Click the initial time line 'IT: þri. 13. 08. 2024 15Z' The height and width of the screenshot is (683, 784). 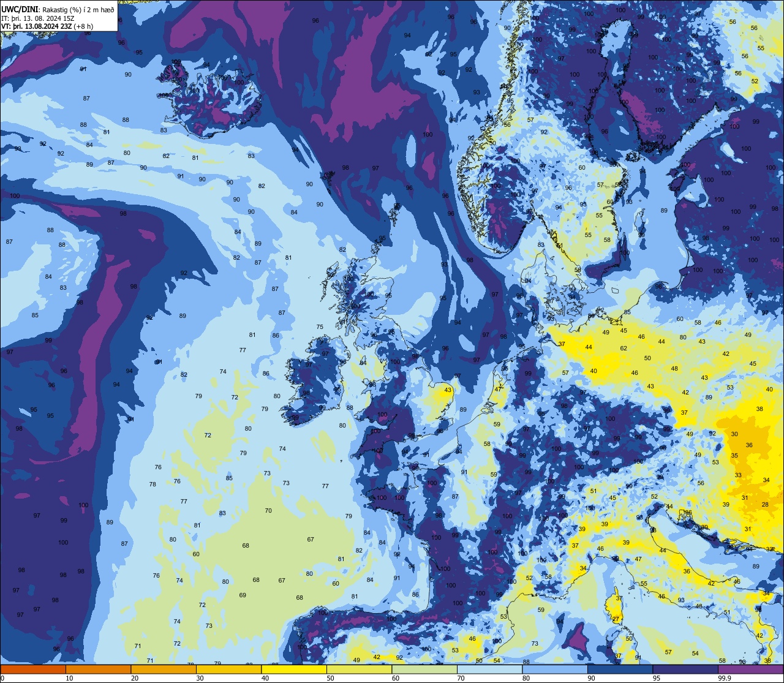(38, 18)
